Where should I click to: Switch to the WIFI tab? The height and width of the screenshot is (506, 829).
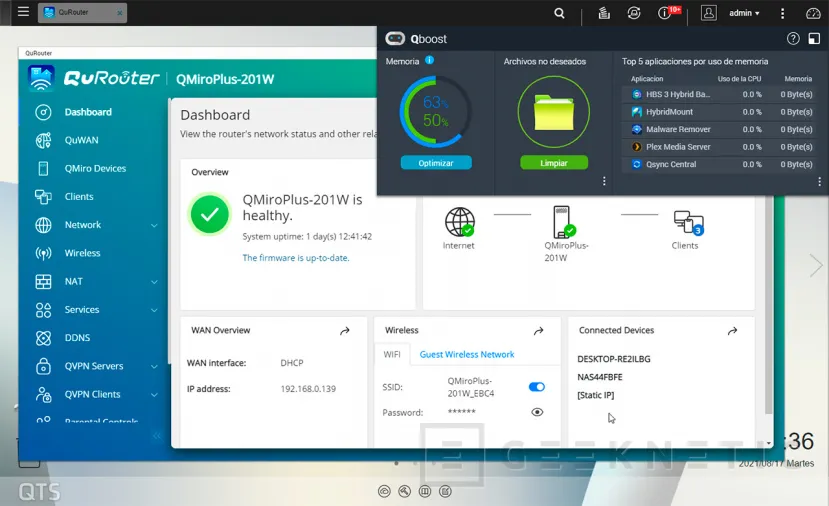(x=392, y=354)
